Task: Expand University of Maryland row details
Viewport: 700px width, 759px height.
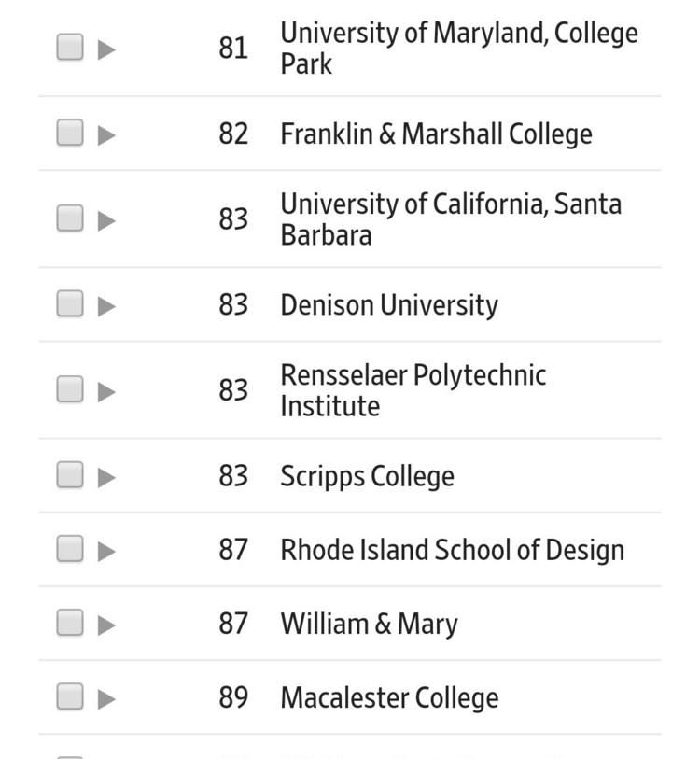Action: click(106, 49)
